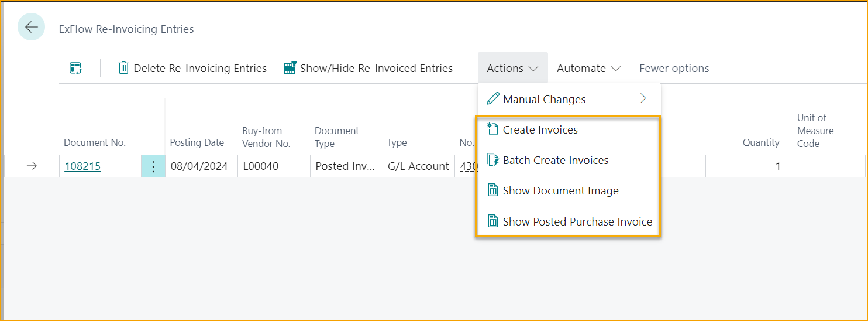Open the row options three-dot menu for 108215

tap(153, 166)
